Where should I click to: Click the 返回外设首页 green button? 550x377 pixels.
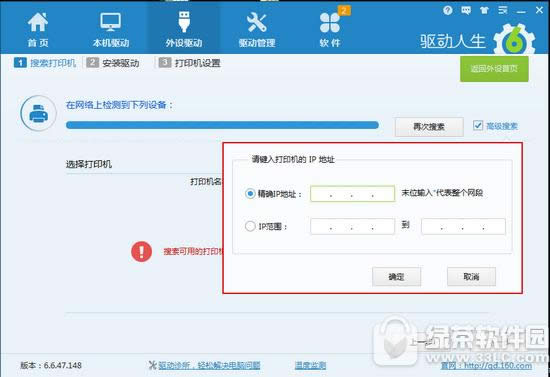coord(494,69)
